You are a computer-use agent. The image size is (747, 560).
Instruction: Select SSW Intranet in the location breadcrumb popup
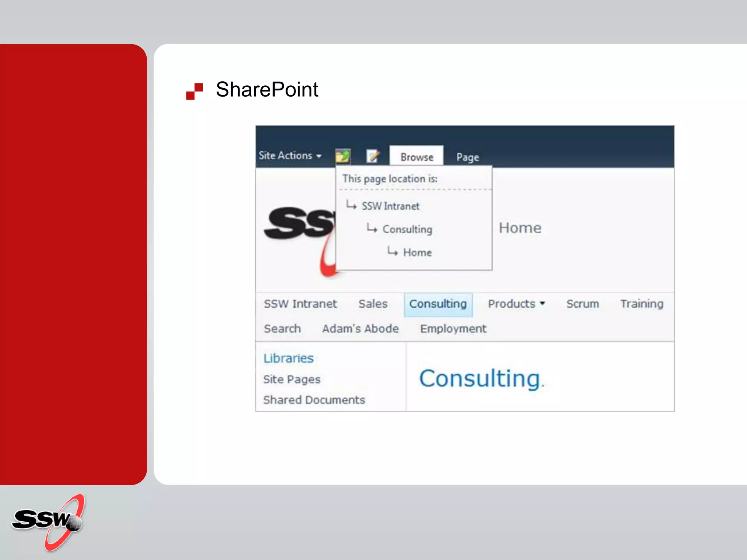pos(390,206)
